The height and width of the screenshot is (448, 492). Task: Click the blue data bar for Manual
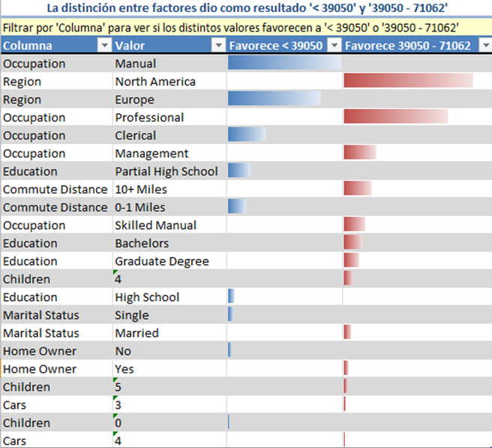pyautogui.click(x=283, y=64)
